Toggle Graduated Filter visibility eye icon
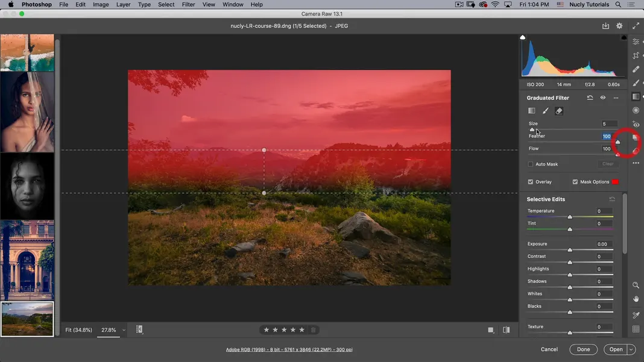 602,98
